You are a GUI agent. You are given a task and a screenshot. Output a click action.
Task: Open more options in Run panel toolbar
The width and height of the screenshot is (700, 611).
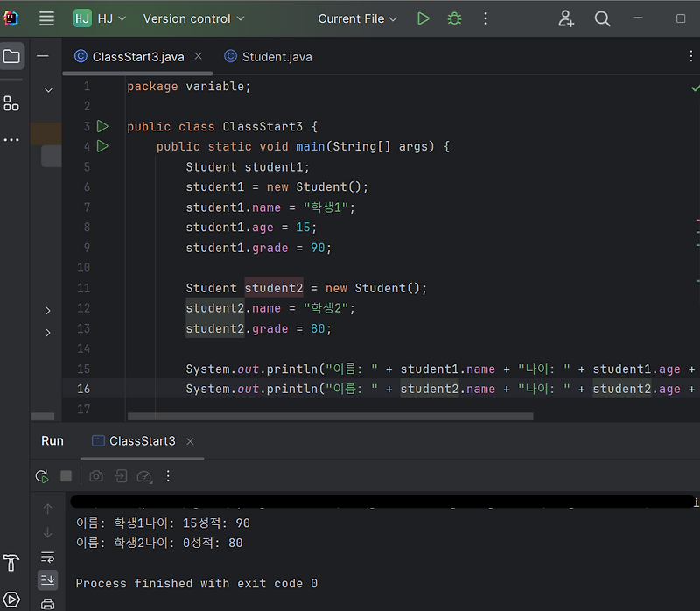[x=168, y=476]
